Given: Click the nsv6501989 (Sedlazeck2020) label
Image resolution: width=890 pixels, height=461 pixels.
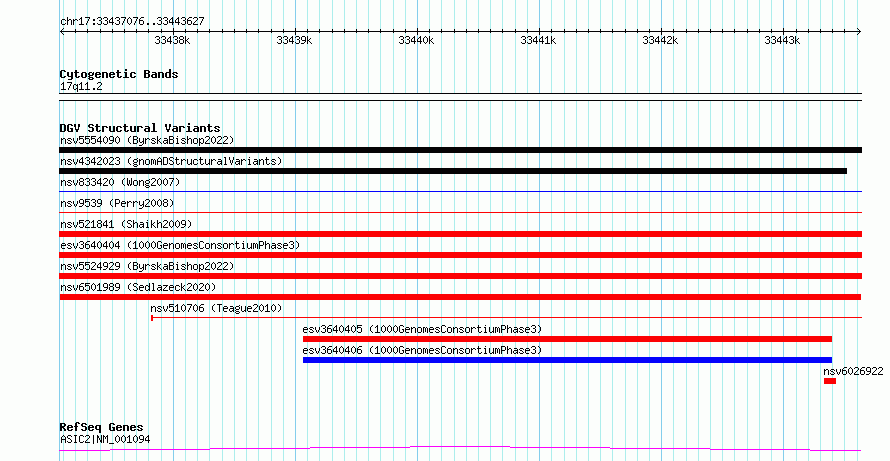Looking at the screenshot, I should click(x=138, y=287).
